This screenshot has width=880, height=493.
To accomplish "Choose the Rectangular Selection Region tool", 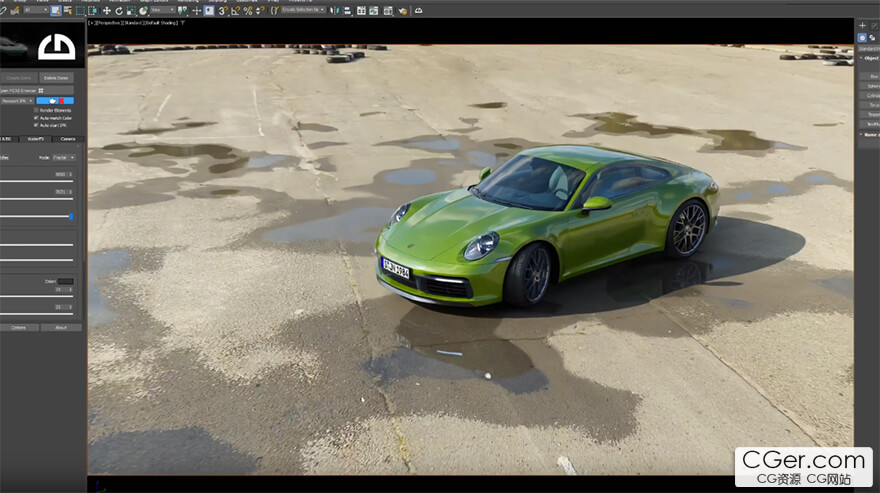I will pyautogui.click(x=80, y=11).
